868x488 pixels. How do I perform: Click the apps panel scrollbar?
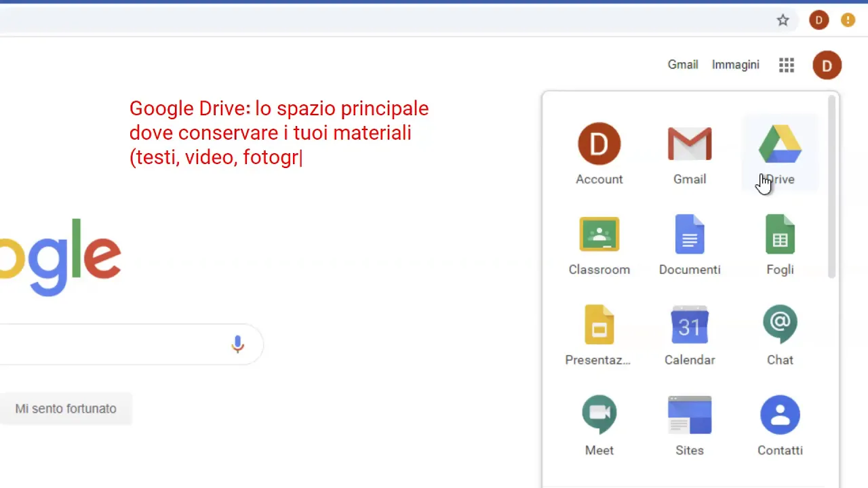click(832, 186)
